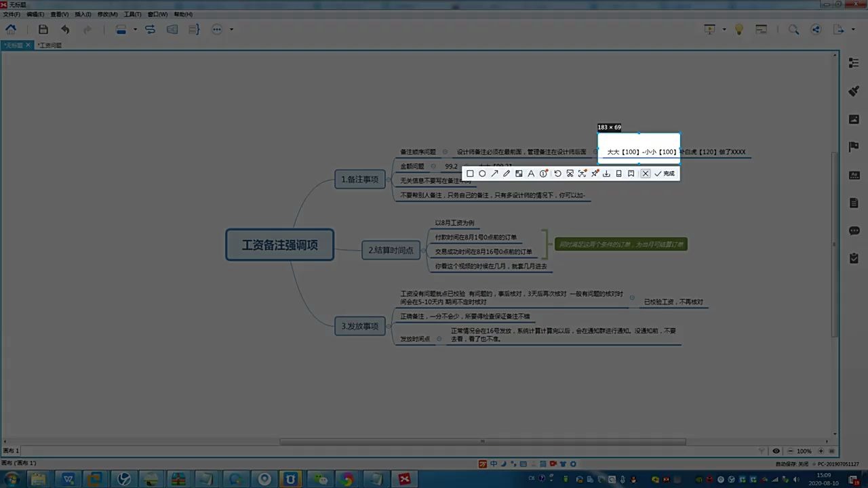The image size is (868, 488).
Task: Collapse the 1.备注事项 branch toggle
Action: click(x=389, y=180)
